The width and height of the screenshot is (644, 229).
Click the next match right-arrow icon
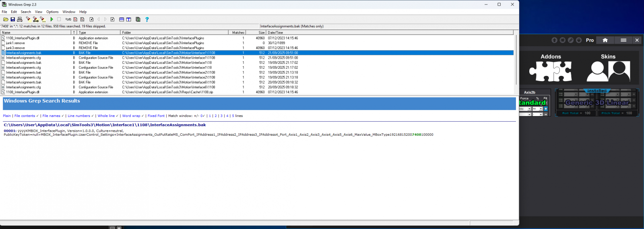105,19
